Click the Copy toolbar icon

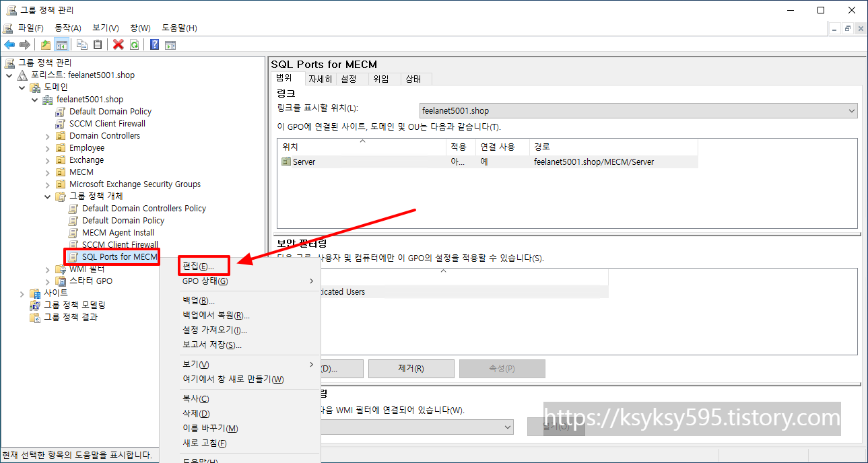pos(82,44)
